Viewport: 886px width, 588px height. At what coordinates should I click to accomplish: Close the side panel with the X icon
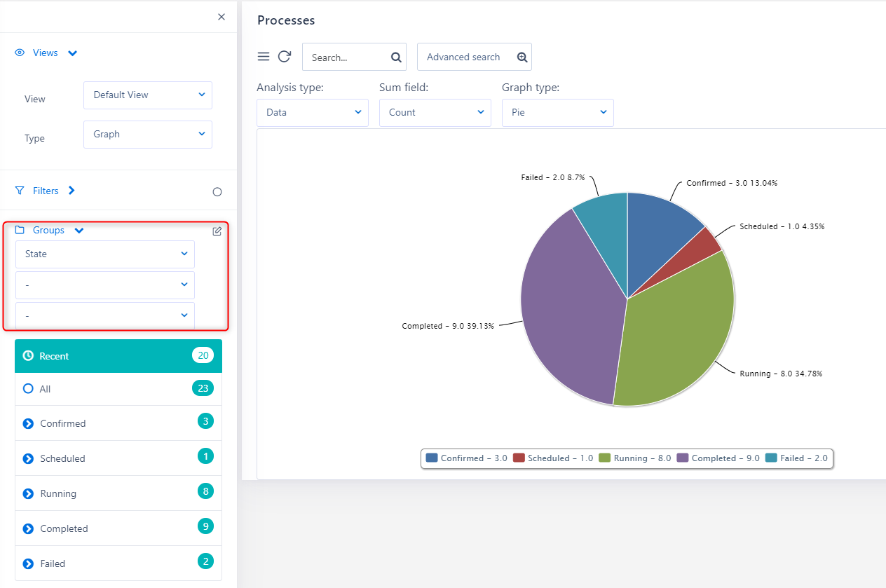pyautogui.click(x=221, y=17)
